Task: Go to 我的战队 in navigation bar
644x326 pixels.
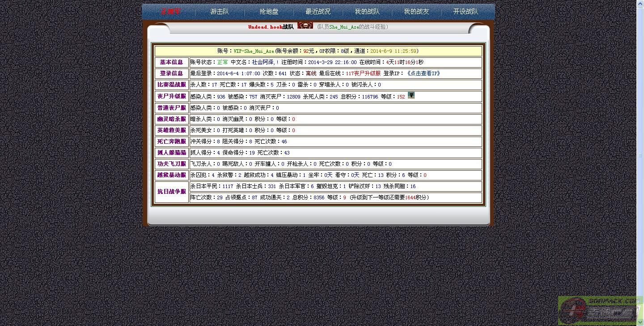Action: coord(367,12)
